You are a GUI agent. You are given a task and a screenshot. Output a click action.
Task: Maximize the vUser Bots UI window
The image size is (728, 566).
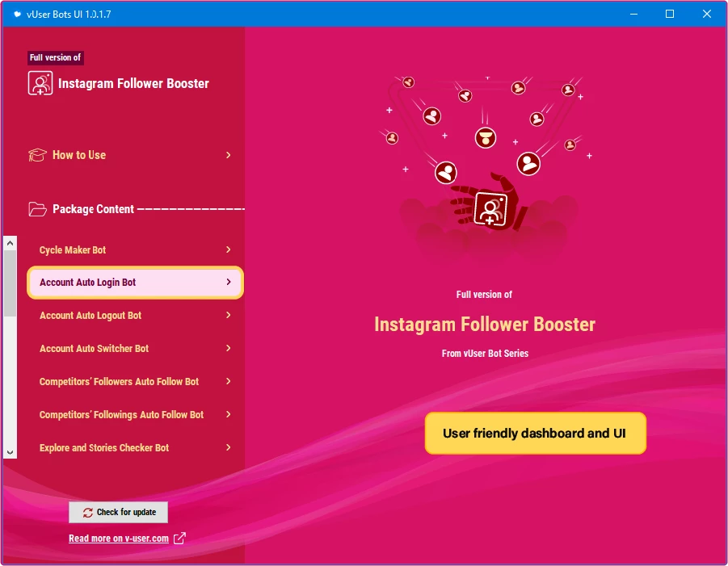[670, 14]
